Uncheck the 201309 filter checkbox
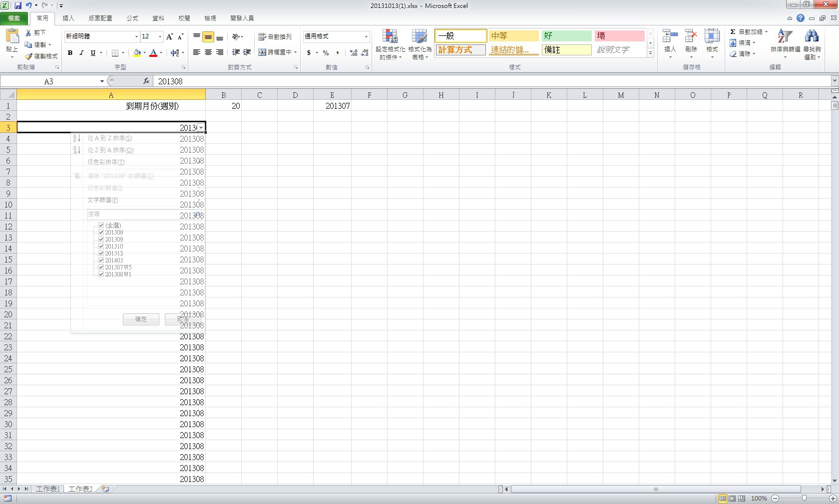The height and width of the screenshot is (504, 839). (101, 240)
